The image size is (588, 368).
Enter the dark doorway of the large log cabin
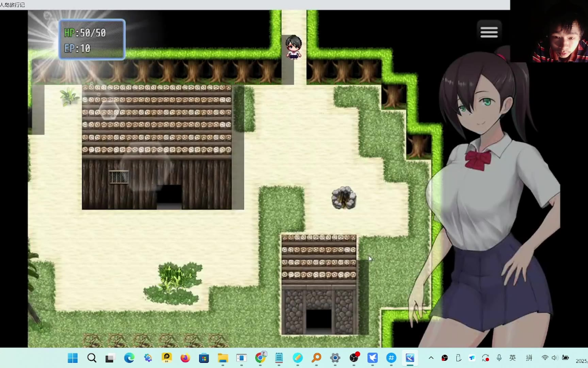pos(169,197)
